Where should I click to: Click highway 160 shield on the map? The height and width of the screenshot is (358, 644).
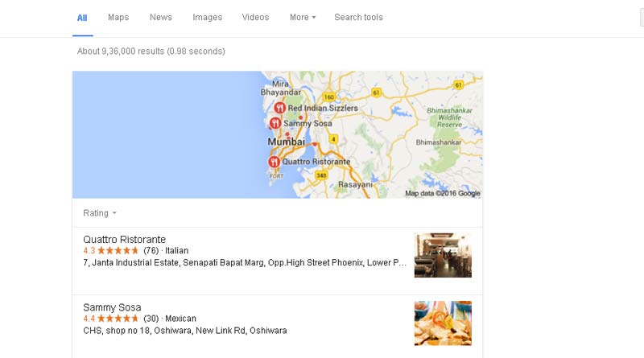coord(328,97)
